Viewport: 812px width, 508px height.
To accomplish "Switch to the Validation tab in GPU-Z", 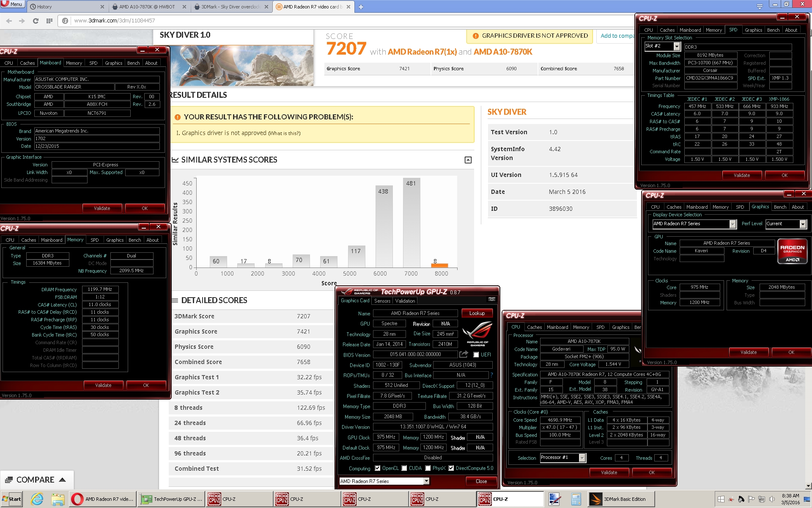I will point(405,301).
